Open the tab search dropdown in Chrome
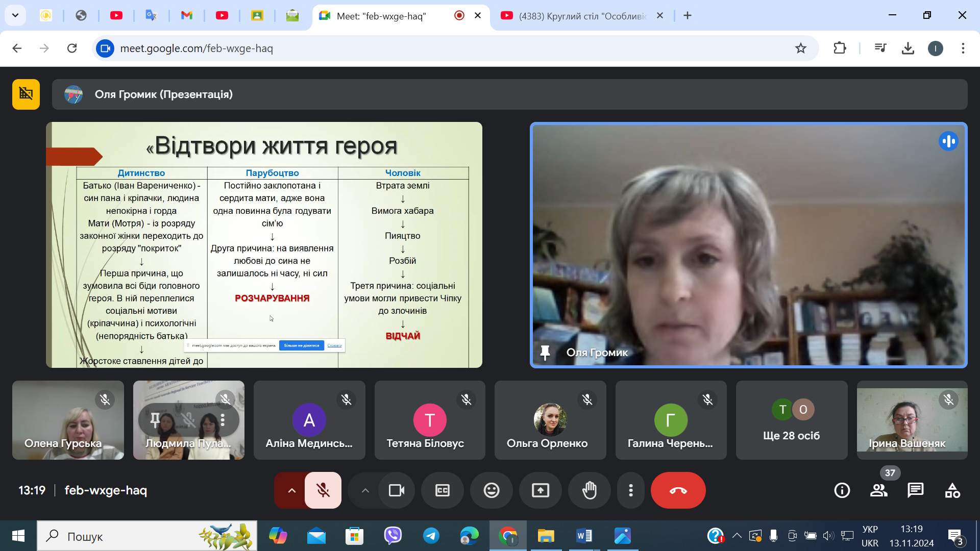This screenshot has width=980, height=551. (x=15, y=15)
